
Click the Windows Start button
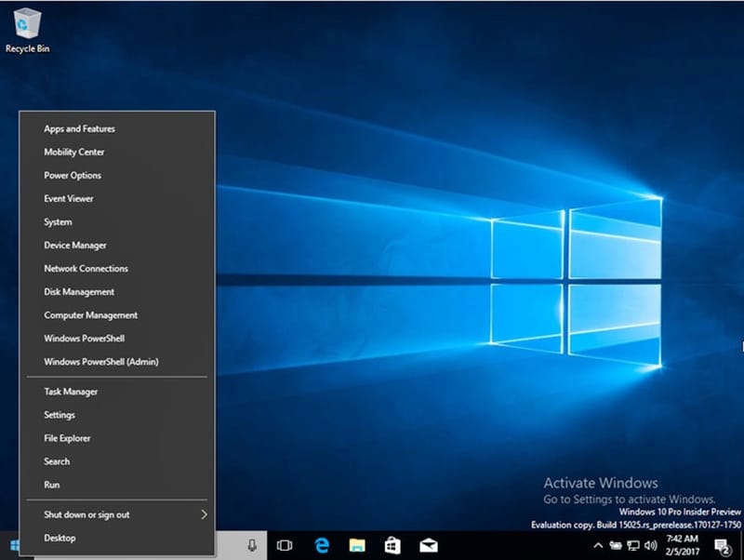point(15,545)
